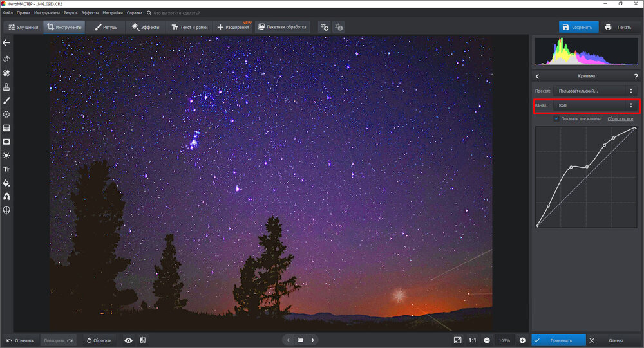Select the paint bucket fill tool
644x348 pixels.
6,183
